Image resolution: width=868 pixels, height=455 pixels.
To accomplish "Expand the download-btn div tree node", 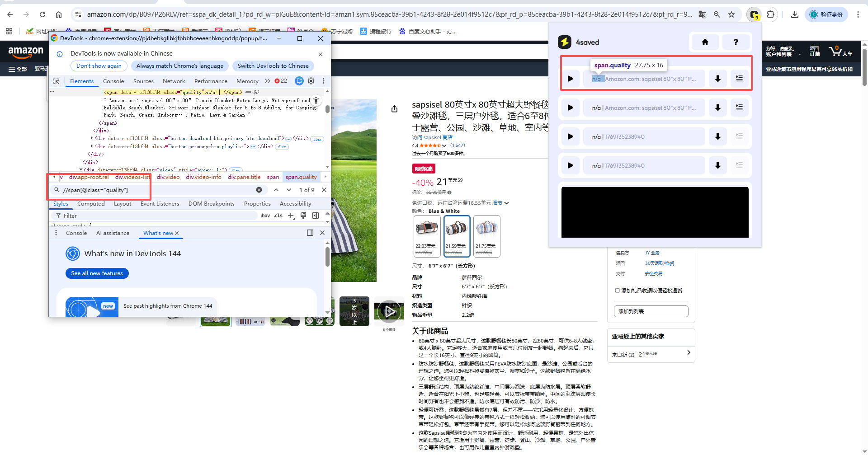I will 92,138.
